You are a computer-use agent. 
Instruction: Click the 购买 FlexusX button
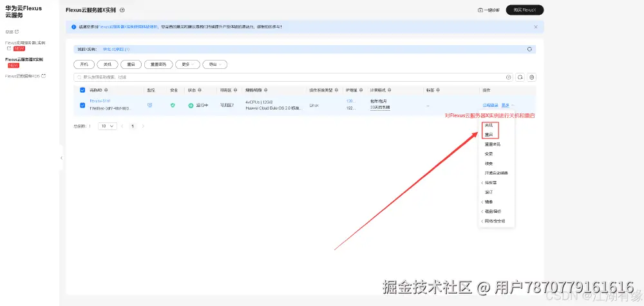[525, 10]
